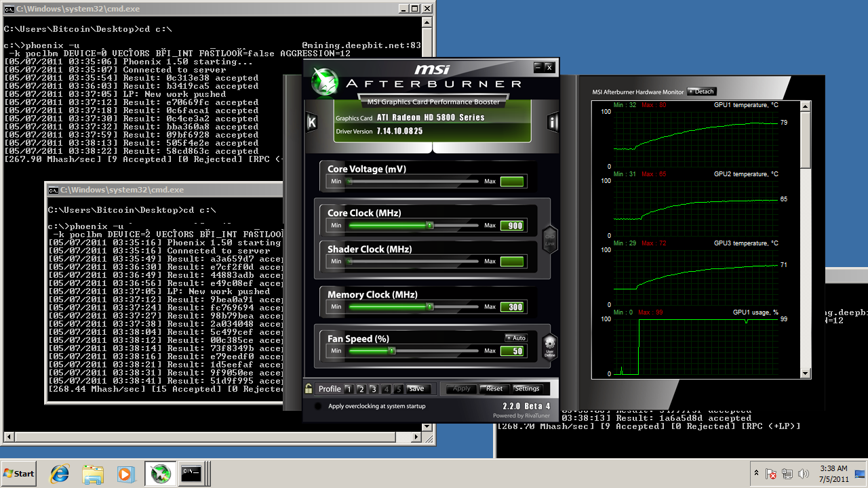This screenshot has height=488, width=868.
Task: Click the GPU3 temperature current value 71
Action: click(x=784, y=265)
